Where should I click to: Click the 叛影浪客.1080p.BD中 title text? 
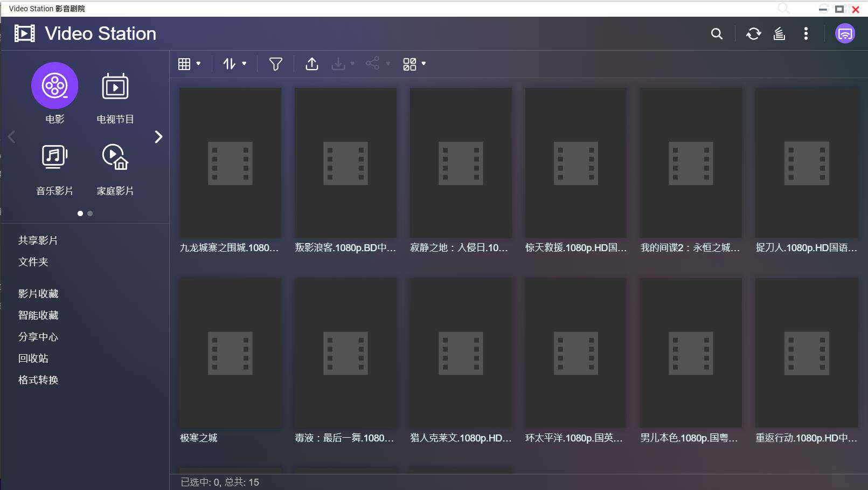coord(345,248)
